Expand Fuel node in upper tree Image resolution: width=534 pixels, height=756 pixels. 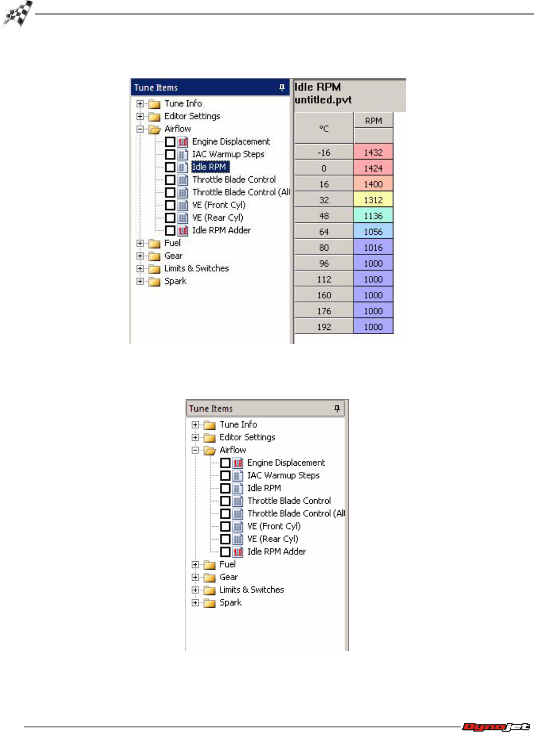click(x=140, y=243)
